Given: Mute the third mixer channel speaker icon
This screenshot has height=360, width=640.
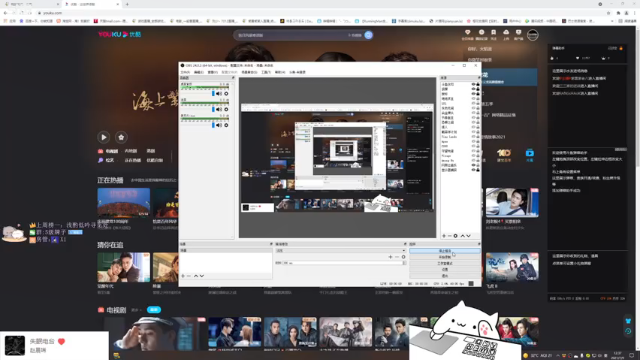Looking at the screenshot, I should (219, 125).
